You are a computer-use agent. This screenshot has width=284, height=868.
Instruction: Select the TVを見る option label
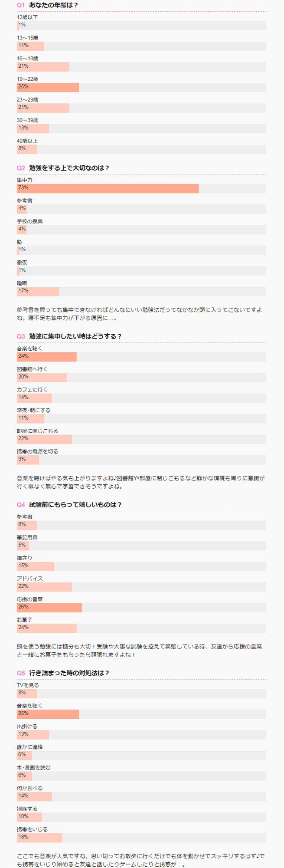[x=28, y=685]
